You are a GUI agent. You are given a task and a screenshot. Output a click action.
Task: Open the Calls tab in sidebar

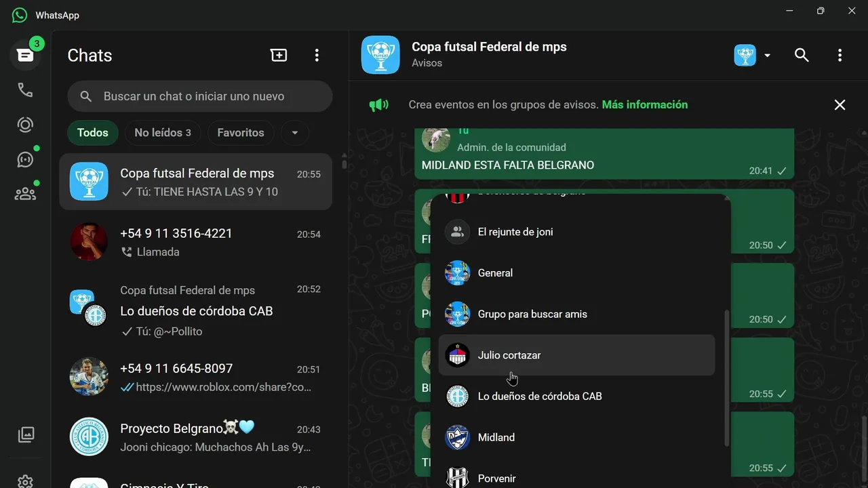(25, 90)
